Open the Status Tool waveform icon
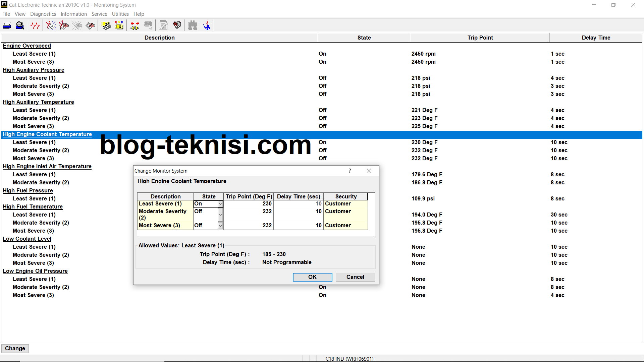This screenshot has width=644, height=362. pos(35,25)
